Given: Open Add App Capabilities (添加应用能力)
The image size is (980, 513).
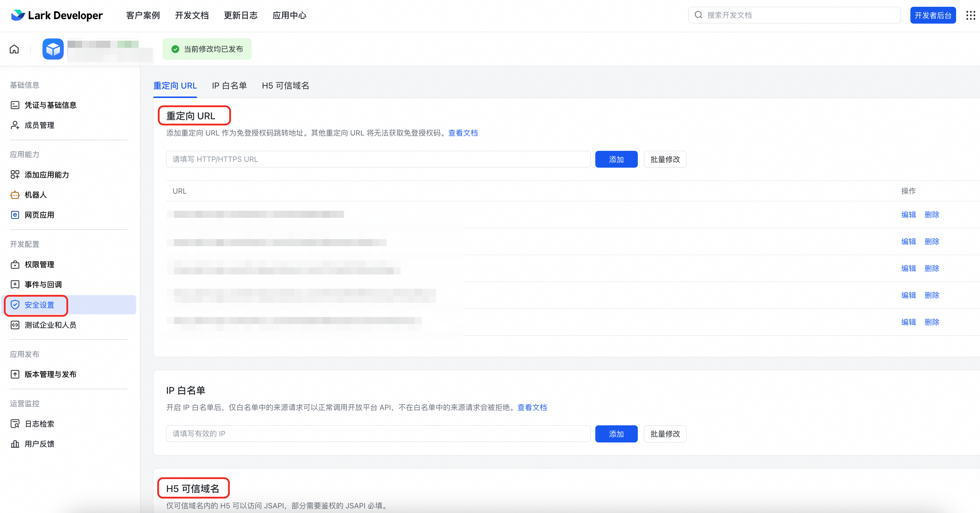Looking at the screenshot, I should (x=46, y=175).
